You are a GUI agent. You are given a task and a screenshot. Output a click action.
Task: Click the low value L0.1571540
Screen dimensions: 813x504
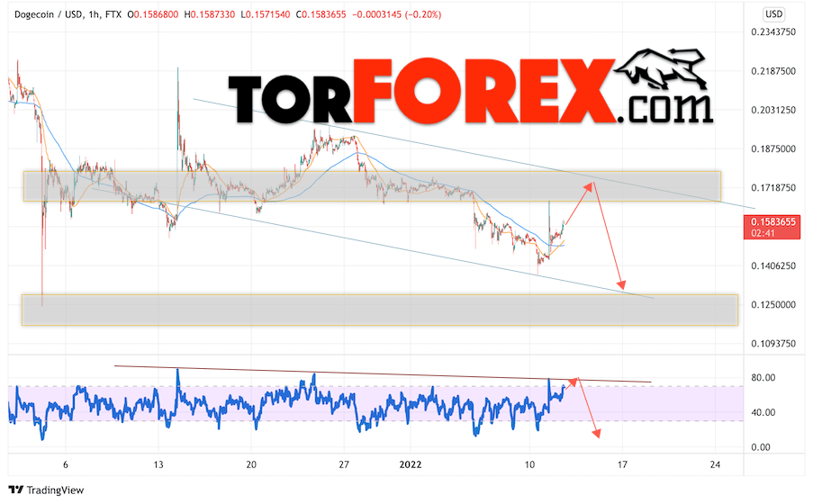coord(266,14)
